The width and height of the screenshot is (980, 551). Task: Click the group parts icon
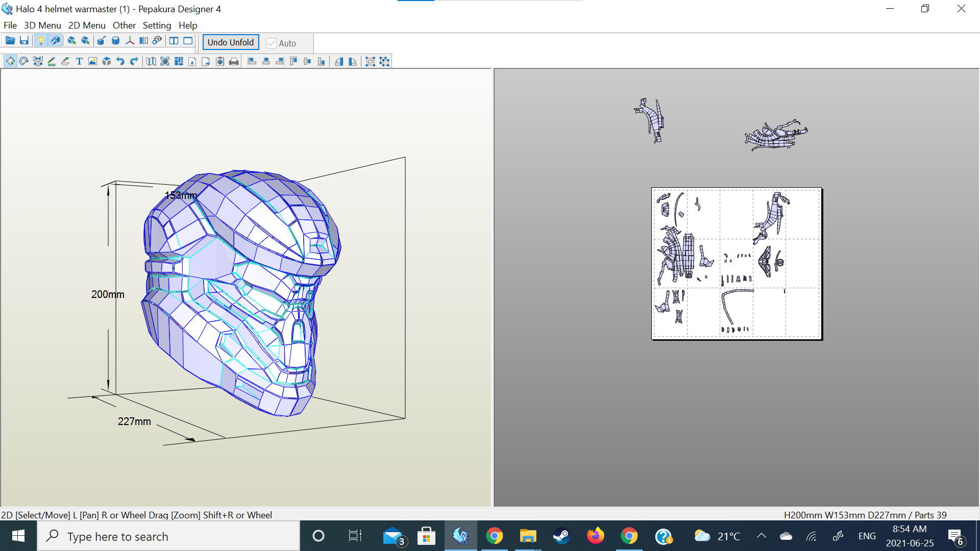point(371,61)
